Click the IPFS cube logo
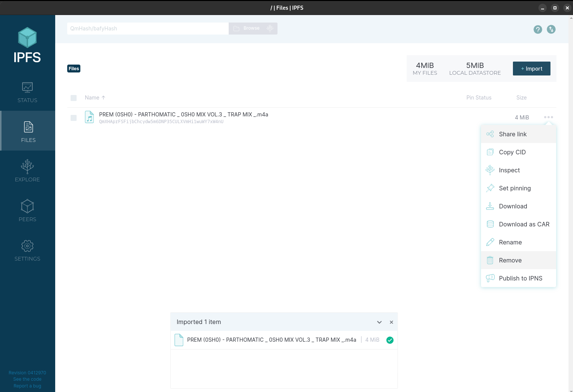The width and height of the screenshot is (573, 392). point(27,37)
